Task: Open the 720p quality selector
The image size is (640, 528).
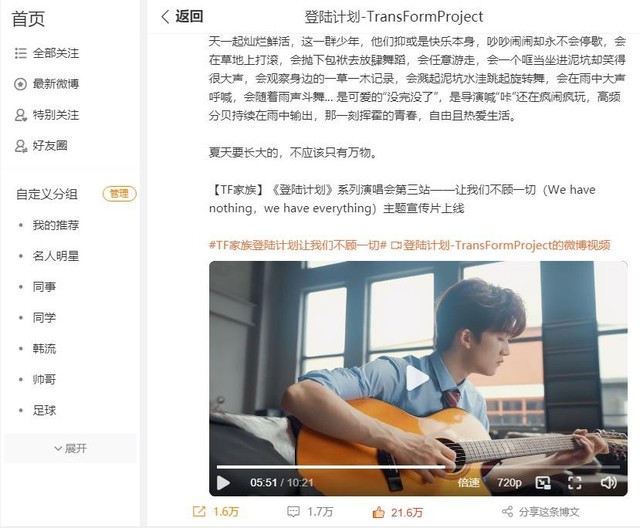Action: [509, 483]
